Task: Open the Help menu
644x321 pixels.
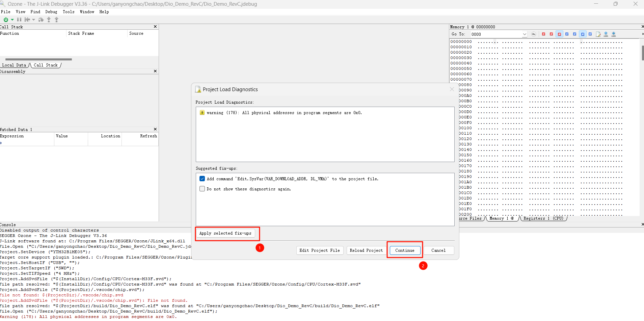Action: point(104,12)
